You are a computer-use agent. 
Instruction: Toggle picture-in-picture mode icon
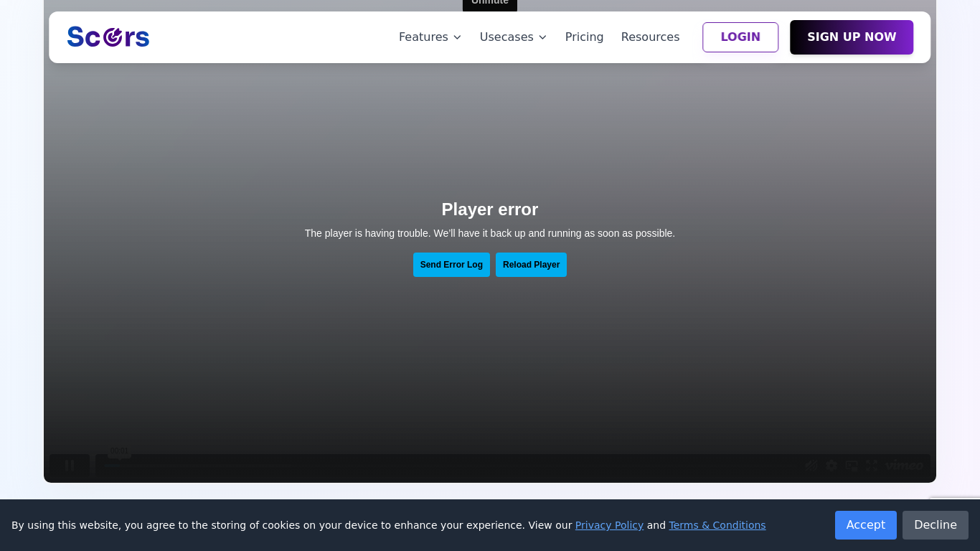click(x=852, y=466)
